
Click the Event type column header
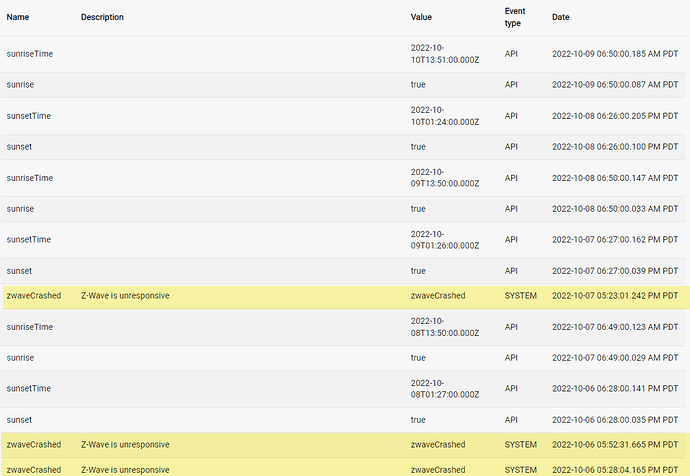(515, 17)
